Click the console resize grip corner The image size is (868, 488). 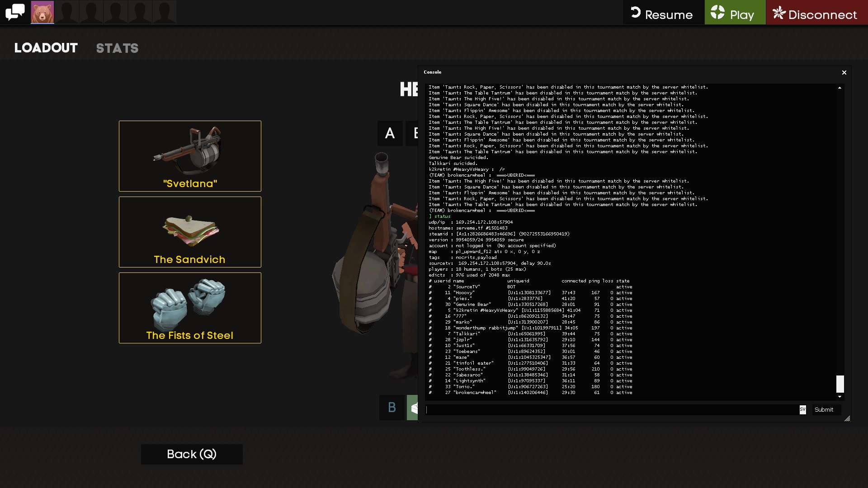[847, 419]
